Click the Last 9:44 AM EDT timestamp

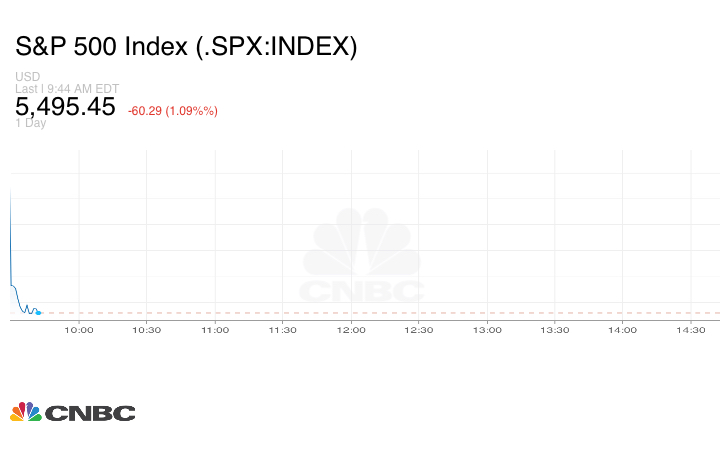click(x=68, y=88)
